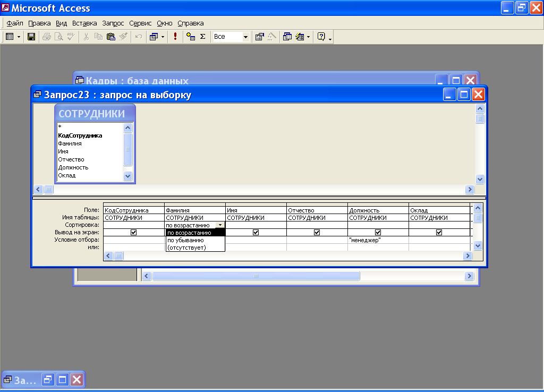Open the Запрос menu
The height and width of the screenshot is (392, 544).
pyautogui.click(x=113, y=23)
